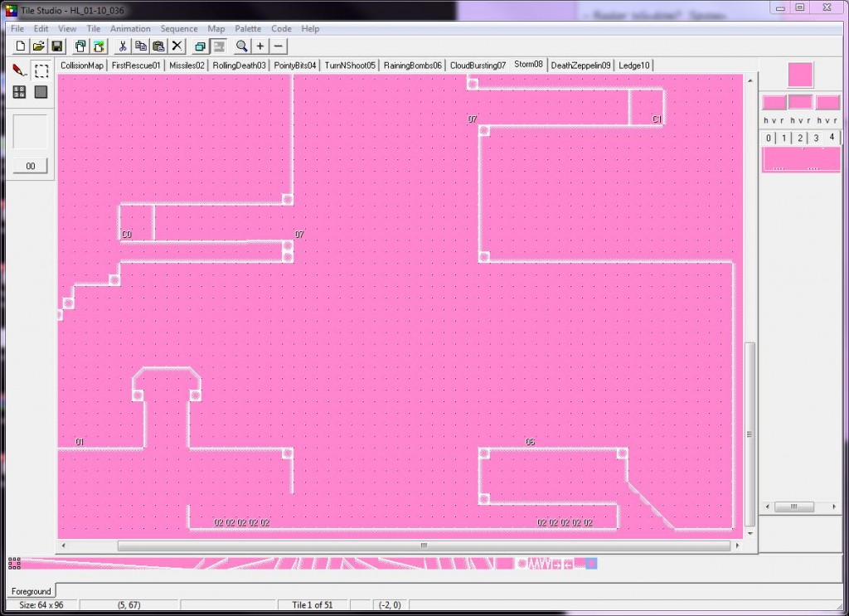Image resolution: width=849 pixels, height=616 pixels.
Task: Open the View menu
Action: (x=67, y=29)
